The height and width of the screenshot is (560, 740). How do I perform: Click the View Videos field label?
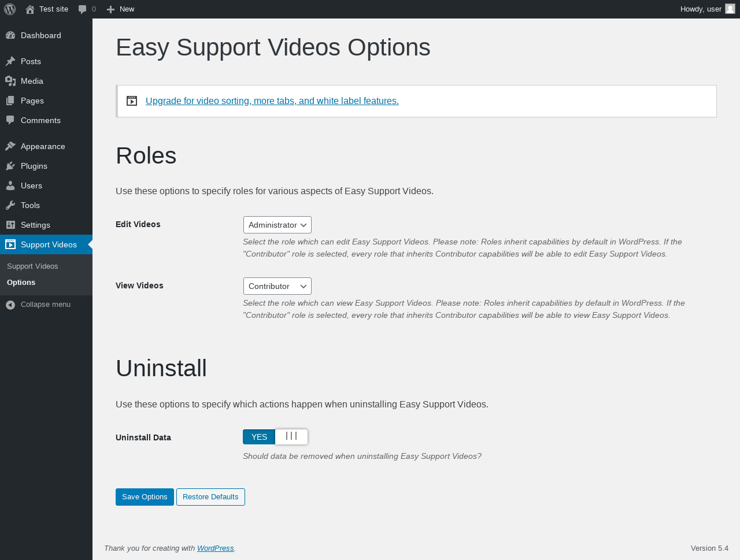tap(139, 285)
